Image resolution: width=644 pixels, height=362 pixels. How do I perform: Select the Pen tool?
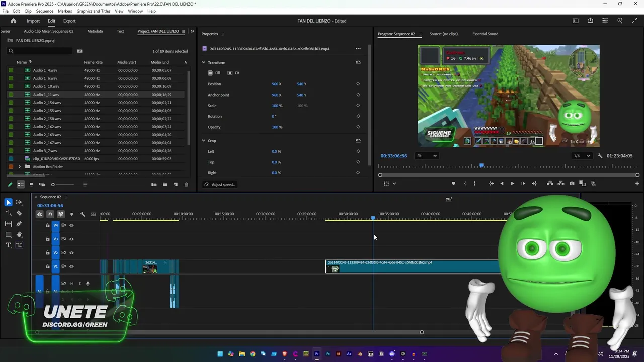19,224
